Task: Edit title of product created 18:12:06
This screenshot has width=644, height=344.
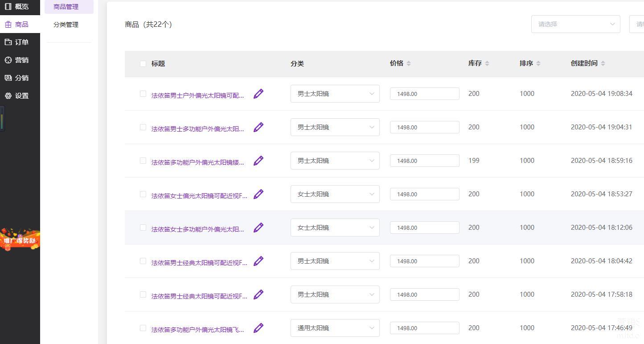Action: pyautogui.click(x=258, y=228)
